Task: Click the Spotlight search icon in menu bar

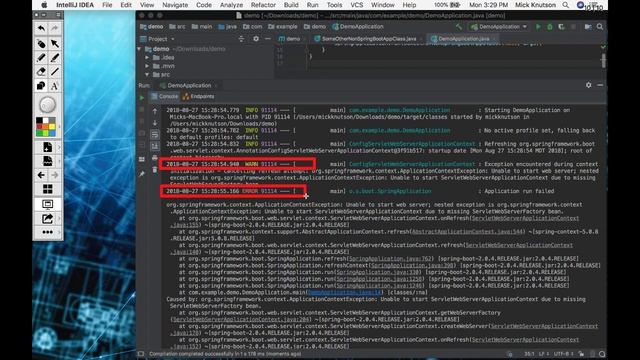Action: [565, 5]
